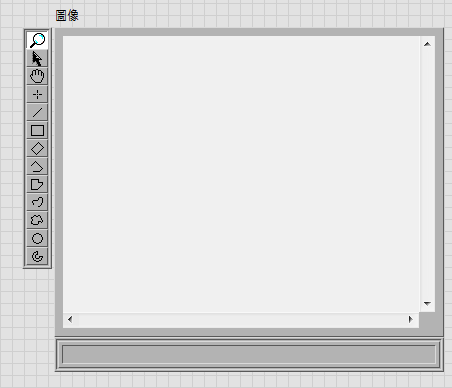Select the Oval circle tool
The image size is (452, 388).
[x=37, y=238]
